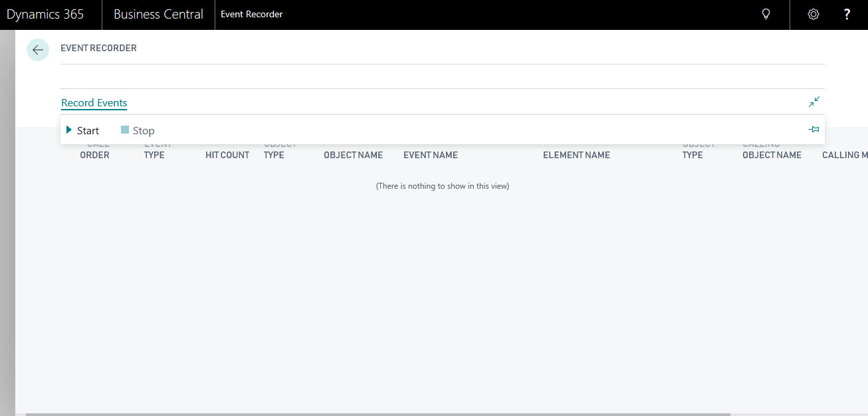Open Help with the question mark icon
Image resolution: width=868 pixels, height=416 pixels.
tap(847, 14)
